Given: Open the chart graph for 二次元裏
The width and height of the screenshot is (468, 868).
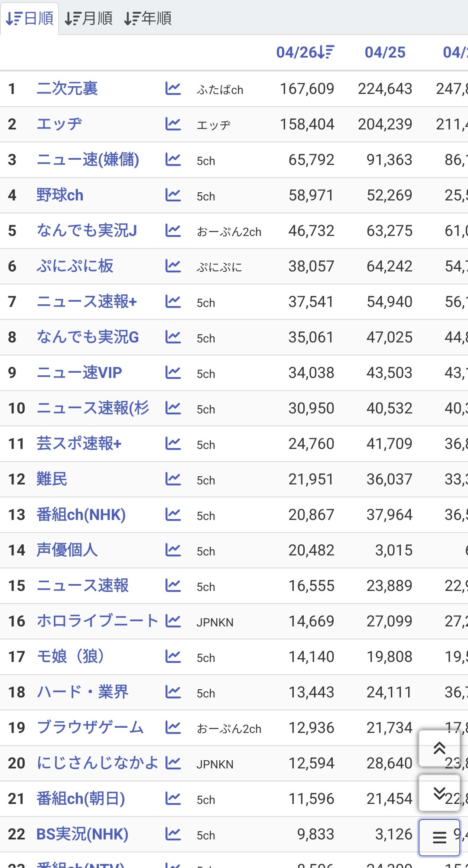Looking at the screenshot, I should coord(173,89).
